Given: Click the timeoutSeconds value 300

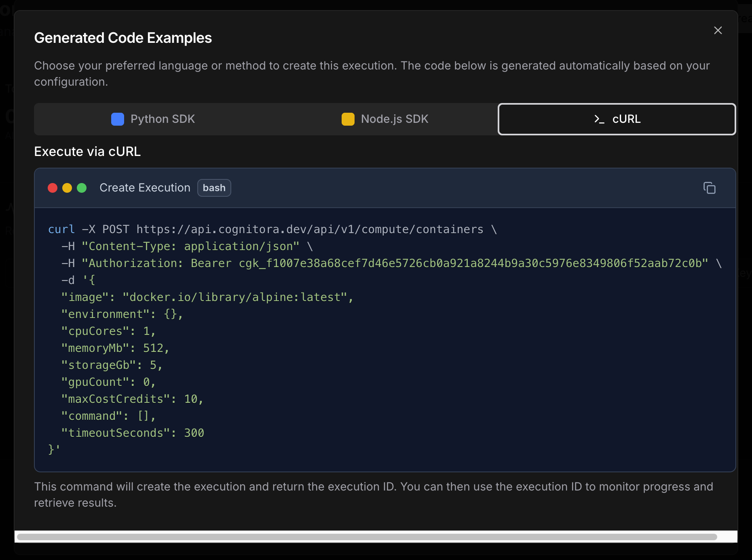Looking at the screenshot, I should [194, 433].
